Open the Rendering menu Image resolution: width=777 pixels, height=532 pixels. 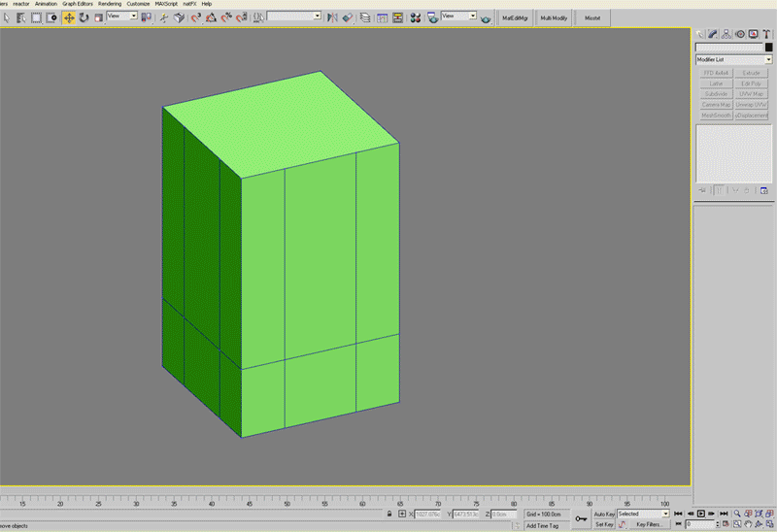click(110, 4)
